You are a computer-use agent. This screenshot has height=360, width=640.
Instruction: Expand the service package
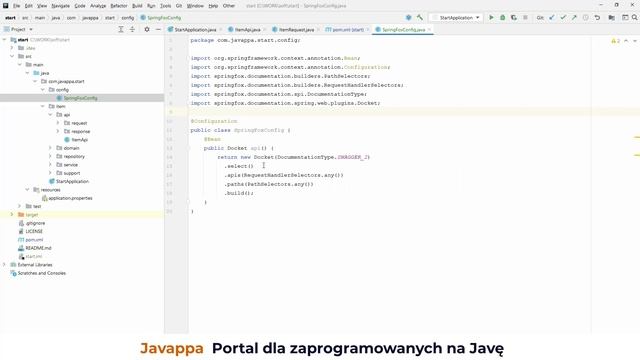point(50,164)
